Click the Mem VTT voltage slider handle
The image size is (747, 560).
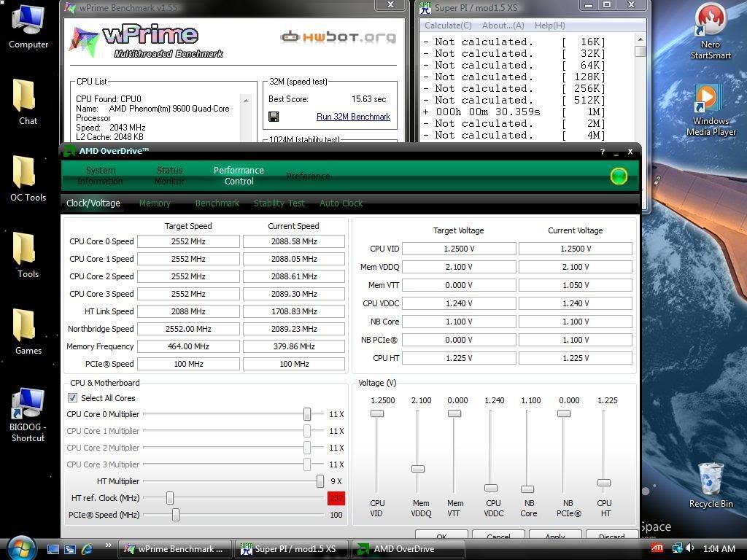click(454, 413)
